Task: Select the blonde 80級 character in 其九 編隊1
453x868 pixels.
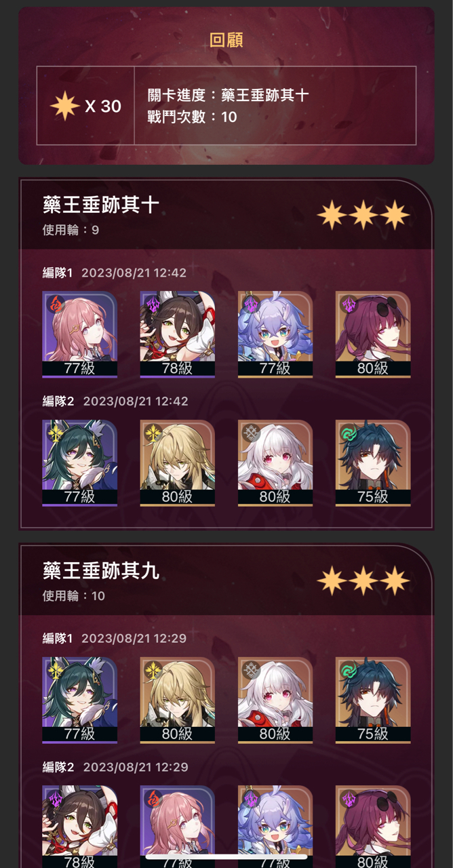Action: tap(178, 701)
